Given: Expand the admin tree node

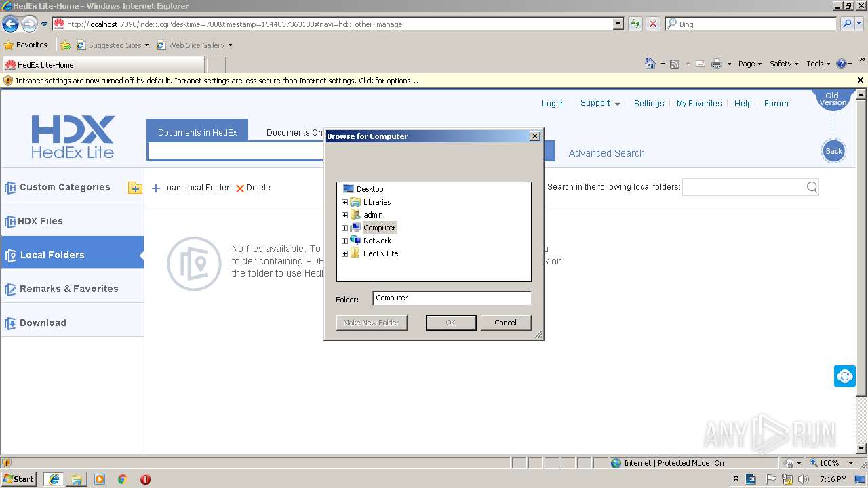Looking at the screenshot, I should pos(344,215).
